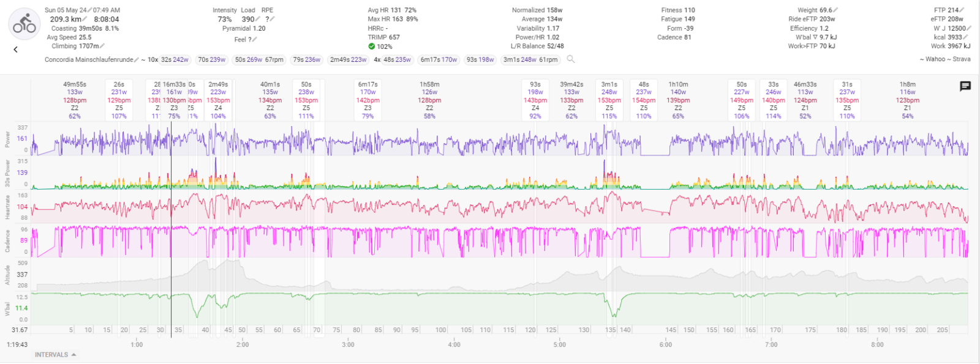This screenshot has width=980, height=364.
Task: Click the green checkmark beside 102%
Action: click(x=372, y=46)
